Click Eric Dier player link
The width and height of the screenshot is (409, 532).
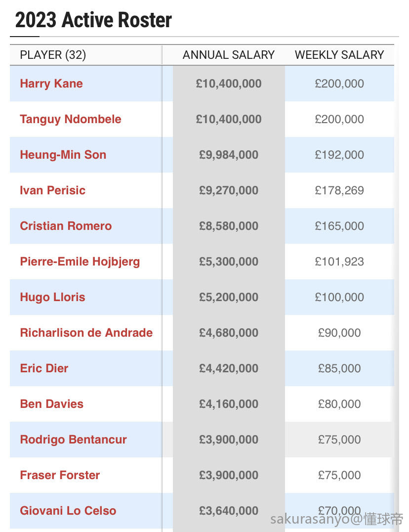point(44,368)
